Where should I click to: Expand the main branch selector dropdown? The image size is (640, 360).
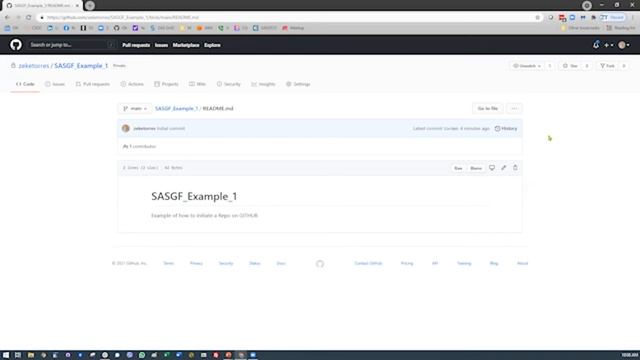click(135, 109)
